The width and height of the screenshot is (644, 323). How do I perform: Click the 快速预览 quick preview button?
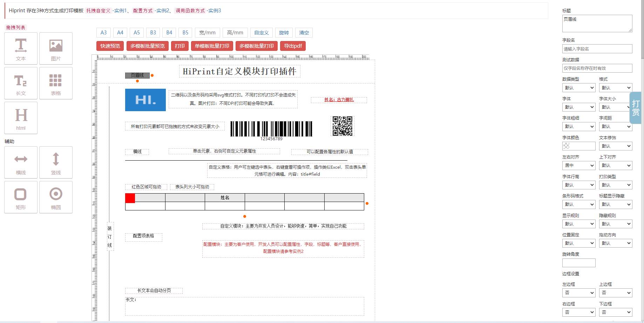tap(110, 46)
